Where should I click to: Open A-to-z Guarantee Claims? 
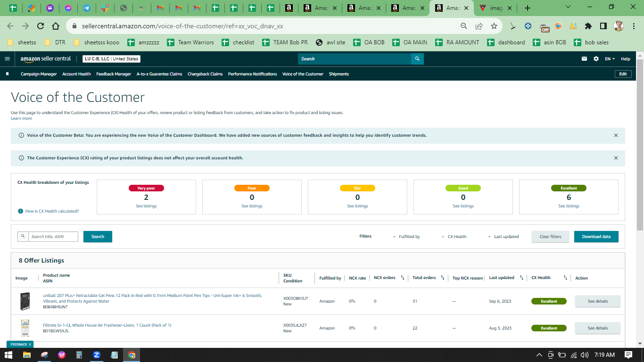pos(159,74)
